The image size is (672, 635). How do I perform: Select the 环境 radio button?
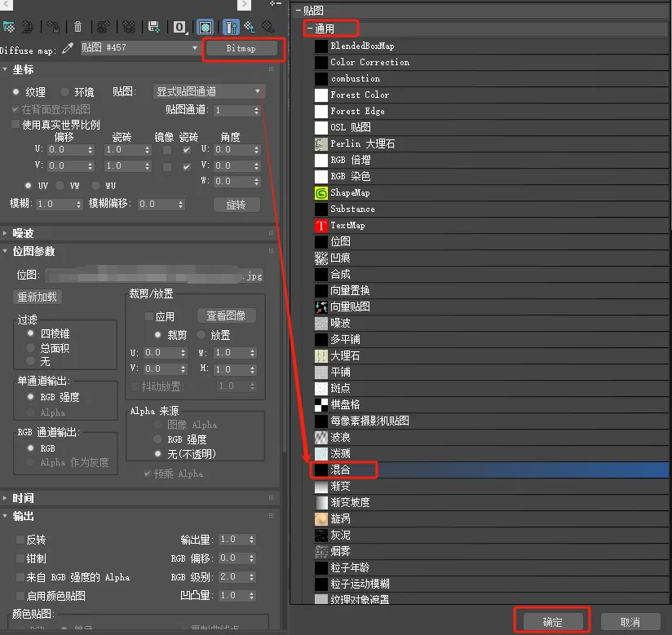[64, 91]
